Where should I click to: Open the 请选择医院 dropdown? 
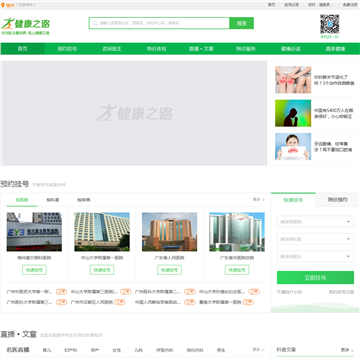[x=315, y=222]
